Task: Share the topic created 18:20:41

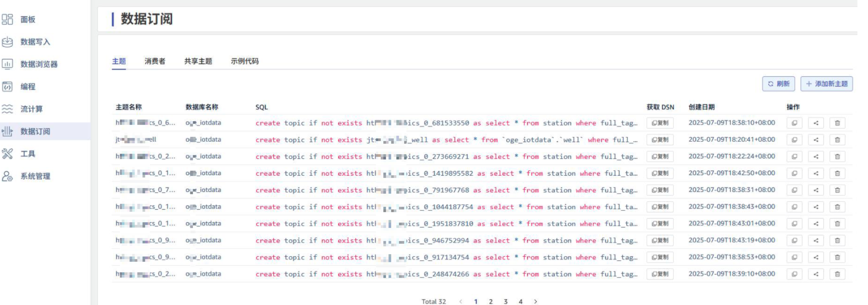Action: 816,140
